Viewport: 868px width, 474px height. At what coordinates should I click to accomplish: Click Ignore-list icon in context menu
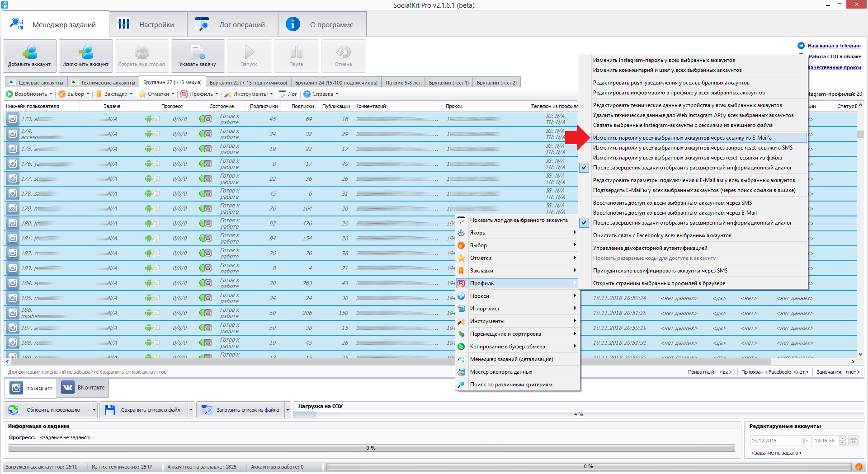click(x=461, y=309)
